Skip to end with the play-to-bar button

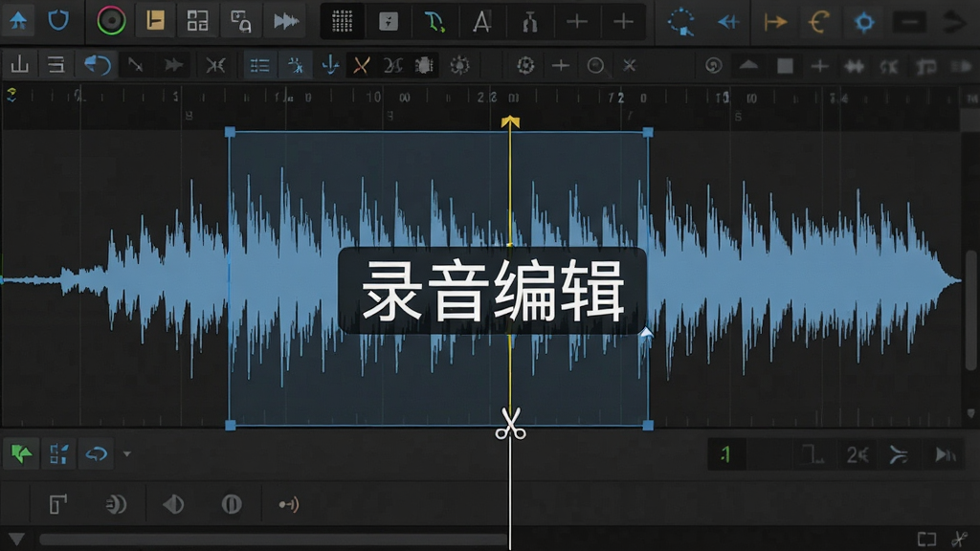945,454
